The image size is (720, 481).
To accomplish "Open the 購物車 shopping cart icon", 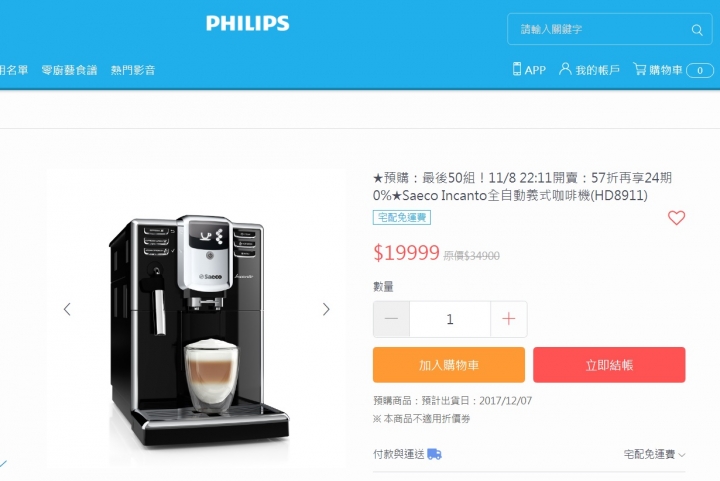I will tap(640, 69).
